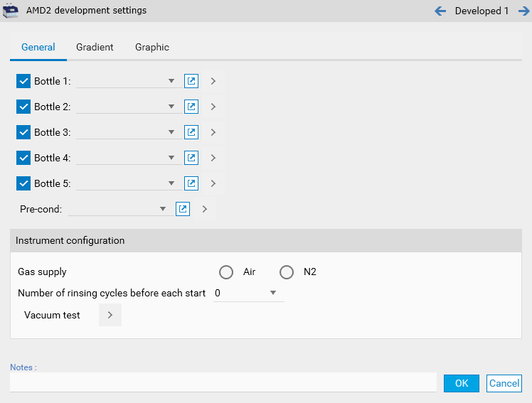Confirm settings with OK button
This screenshot has height=403, width=532.
click(x=462, y=383)
